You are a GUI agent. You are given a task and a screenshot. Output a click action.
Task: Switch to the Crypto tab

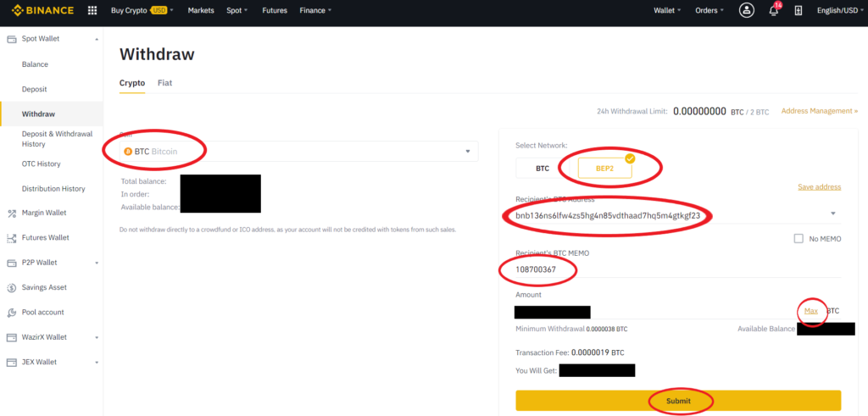(x=132, y=83)
